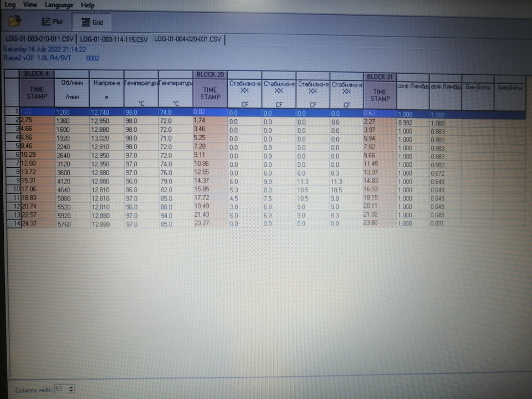This screenshot has width=532, height=399.
Task: Click the Columns width stepper arrows
Action: point(71,389)
